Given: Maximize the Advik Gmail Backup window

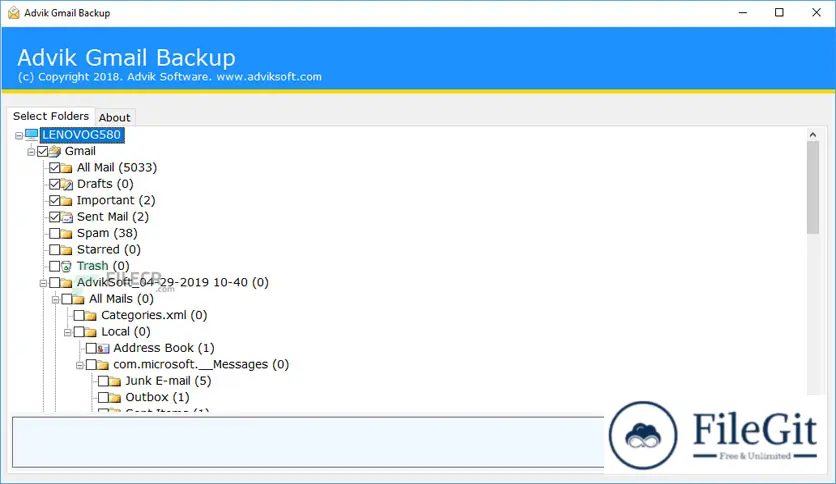Looking at the screenshot, I should (779, 12).
